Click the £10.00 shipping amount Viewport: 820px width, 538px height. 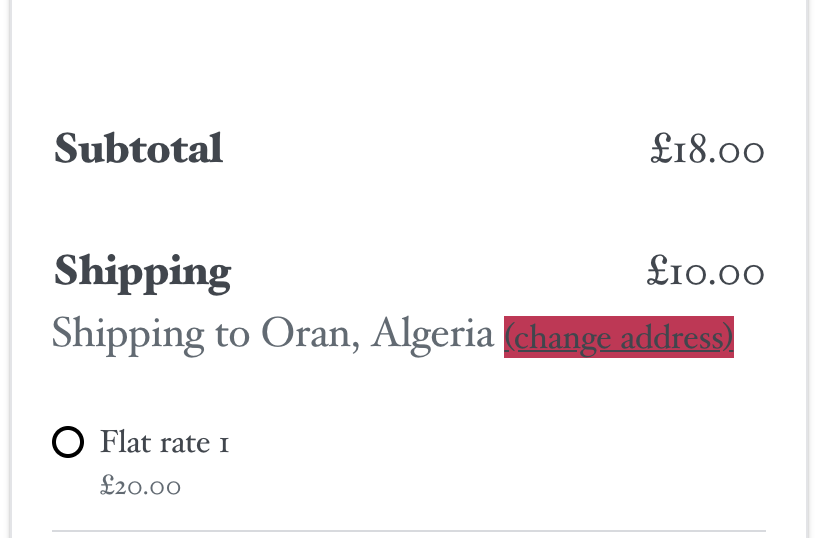706,271
